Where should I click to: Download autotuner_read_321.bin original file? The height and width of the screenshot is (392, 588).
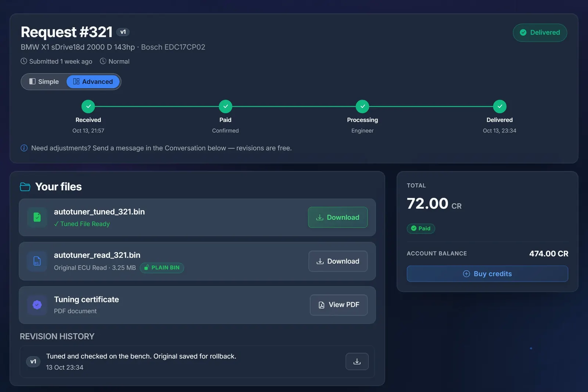pos(338,261)
